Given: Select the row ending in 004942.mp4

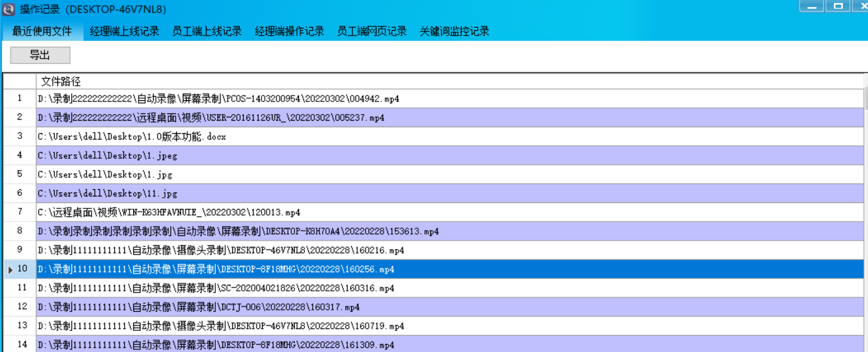Looking at the screenshot, I should pyautogui.click(x=218, y=99).
